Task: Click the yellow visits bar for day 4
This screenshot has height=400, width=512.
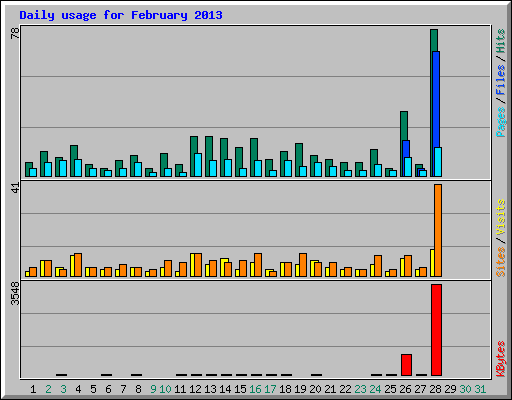Action: [72, 266]
